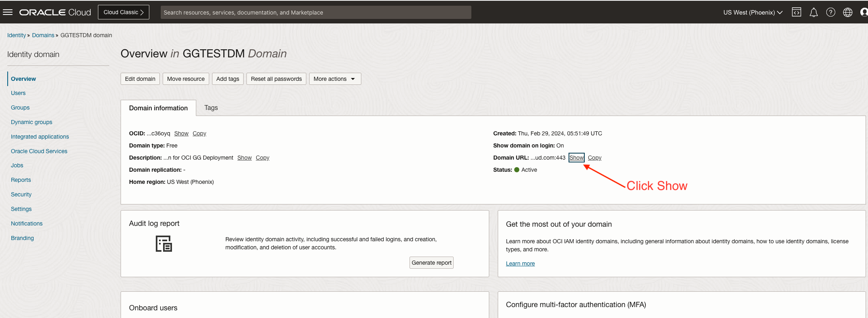Select Integrated applications in the sidebar
Viewport: 868px width, 318px height.
(40, 137)
